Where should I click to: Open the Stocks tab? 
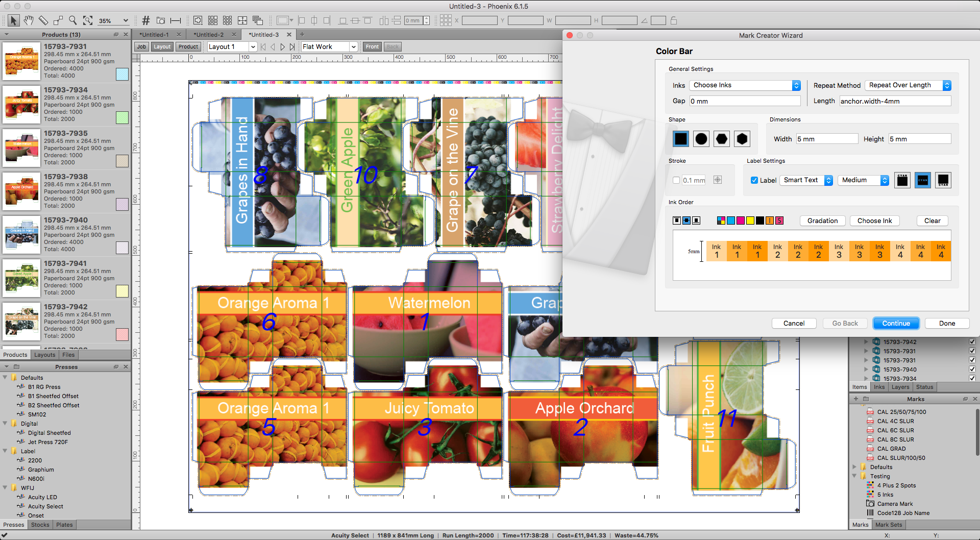click(40, 525)
